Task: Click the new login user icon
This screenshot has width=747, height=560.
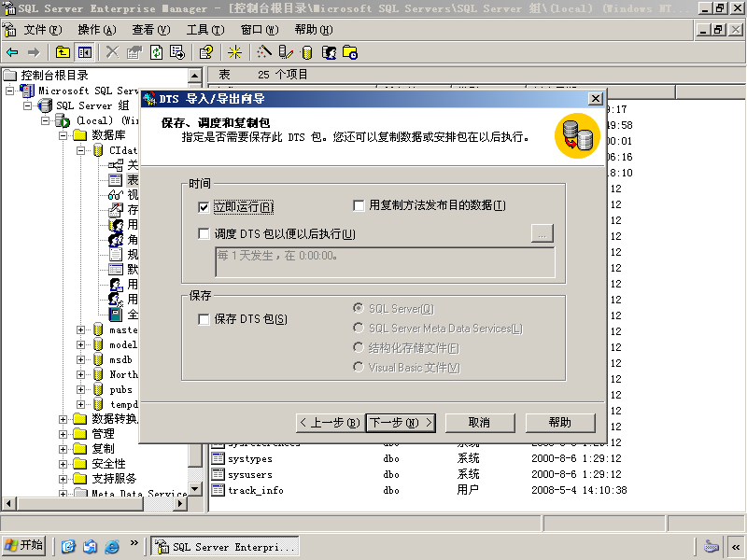Action: click(330, 52)
